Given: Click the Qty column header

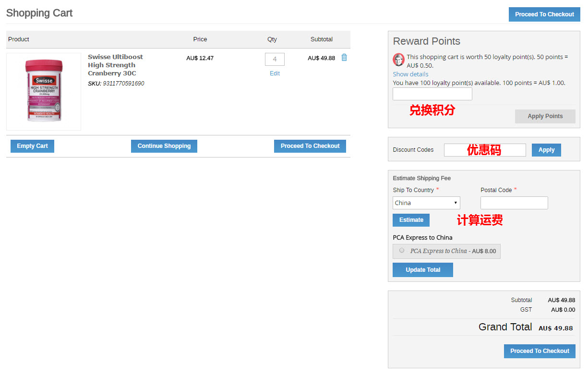Looking at the screenshot, I should [x=272, y=39].
